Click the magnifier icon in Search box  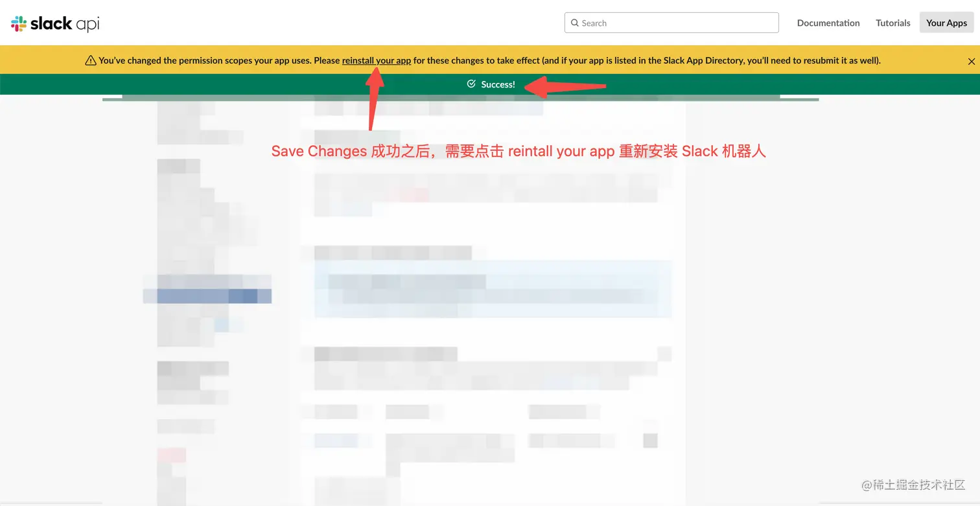pos(574,23)
